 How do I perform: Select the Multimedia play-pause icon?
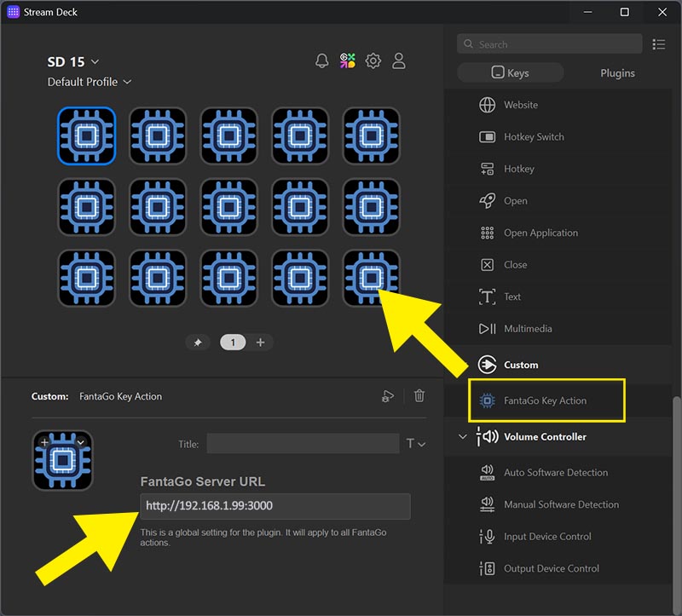coord(487,329)
